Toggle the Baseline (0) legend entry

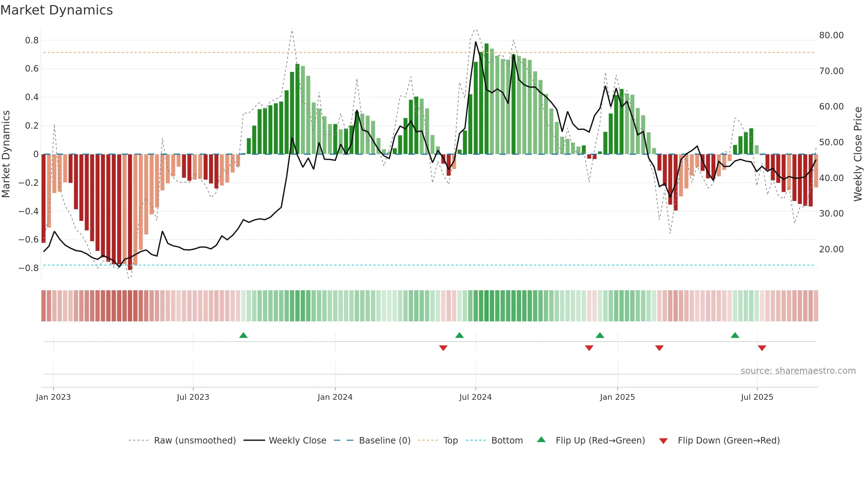click(x=372, y=440)
